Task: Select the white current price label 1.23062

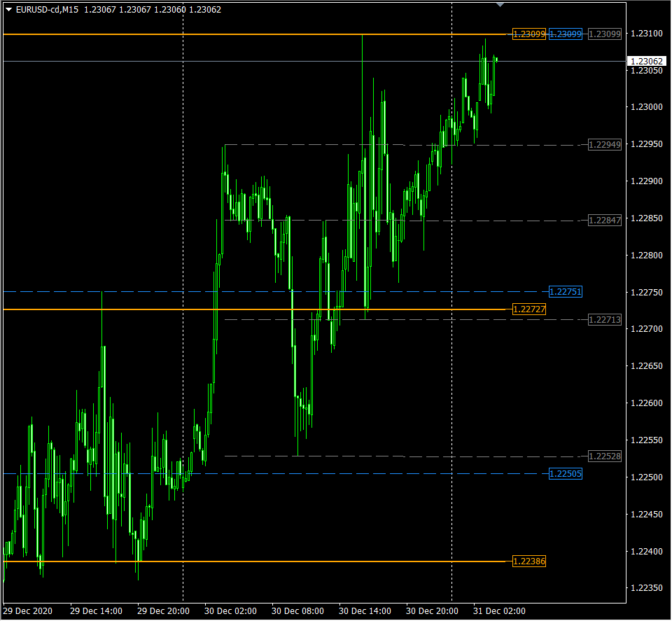Action: point(647,62)
